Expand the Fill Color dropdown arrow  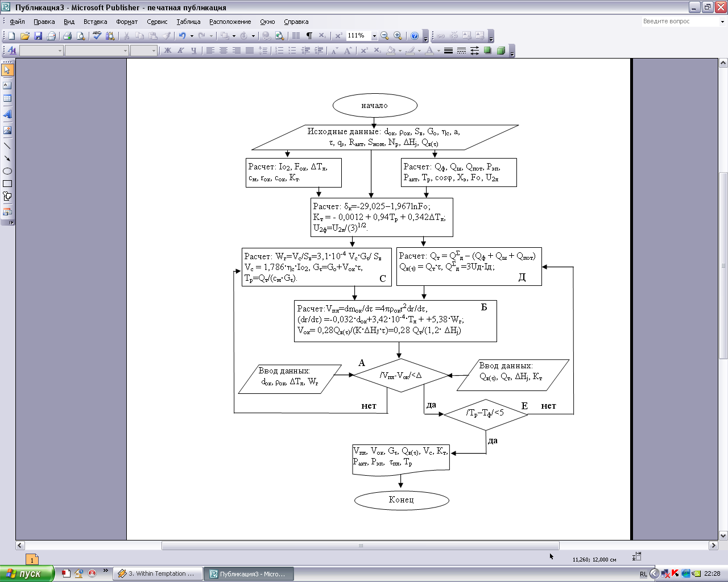click(x=400, y=51)
